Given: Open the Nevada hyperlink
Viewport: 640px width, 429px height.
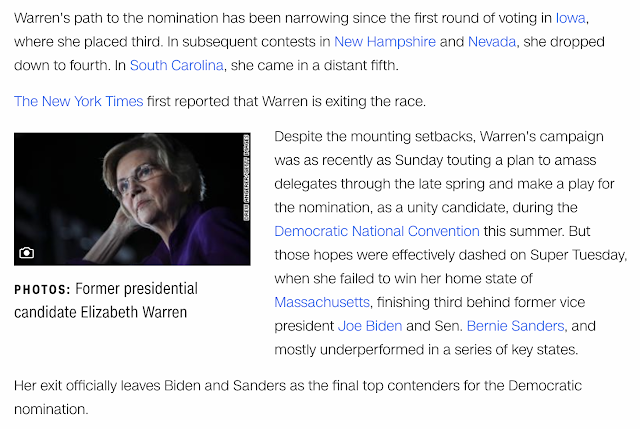Looking at the screenshot, I should (491, 42).
